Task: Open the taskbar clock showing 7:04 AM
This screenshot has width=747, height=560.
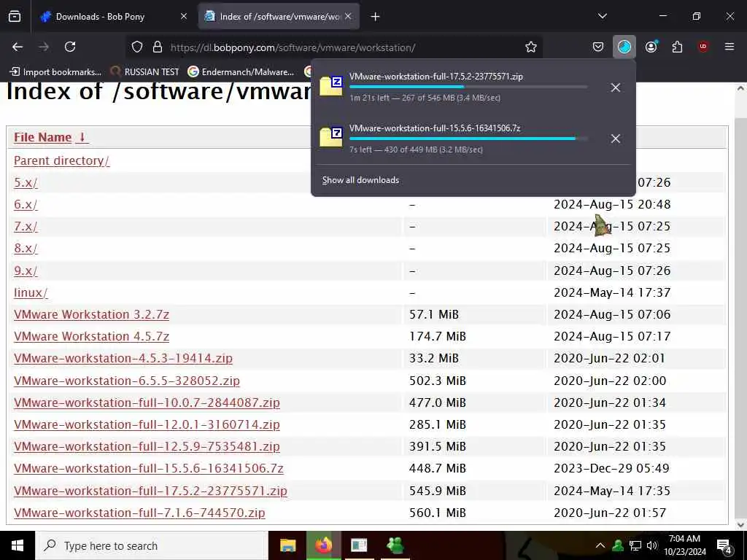Action: coord(684,545)
